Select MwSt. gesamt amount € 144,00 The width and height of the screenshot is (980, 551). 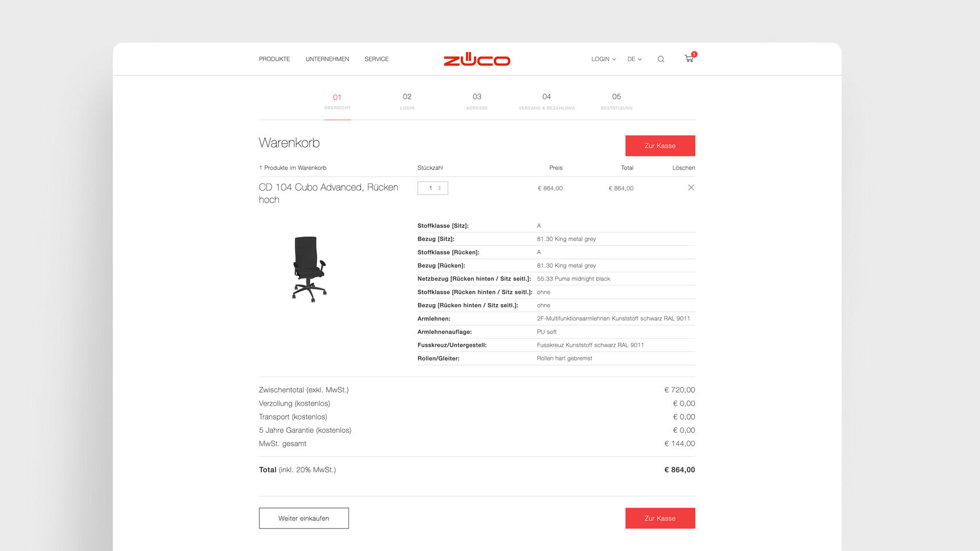pyautogui.click(x=680, y=444)
